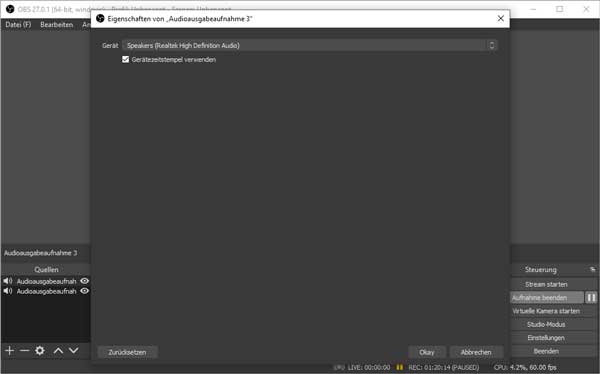Remove the selected source with the minus icon
The image size is (600, 374).
click(x=24, y=350)
